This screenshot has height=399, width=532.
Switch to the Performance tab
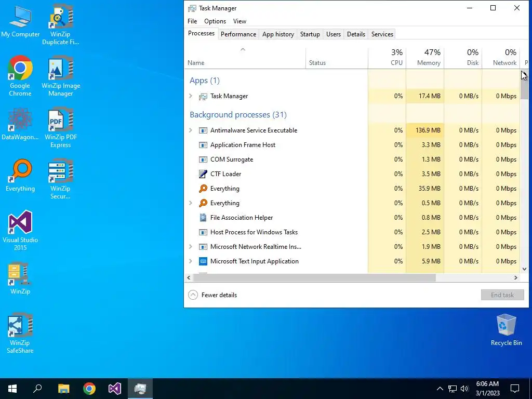tap(238, 34)
